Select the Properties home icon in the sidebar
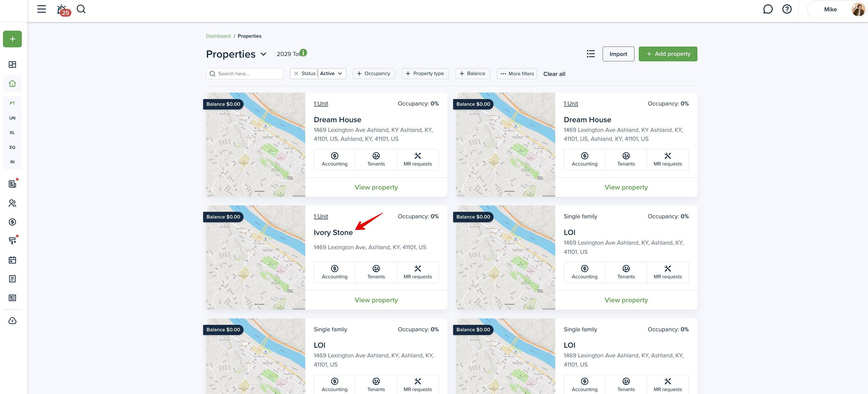 coord(12,83)
